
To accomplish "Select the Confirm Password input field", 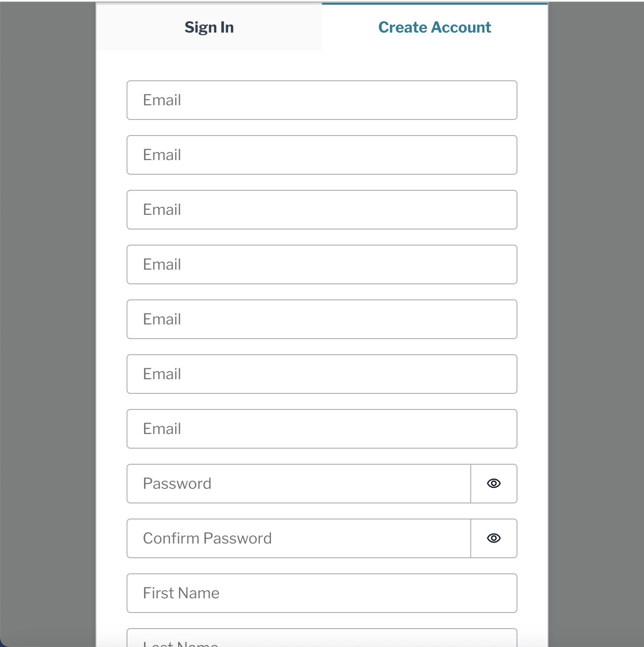I will 298,538.
